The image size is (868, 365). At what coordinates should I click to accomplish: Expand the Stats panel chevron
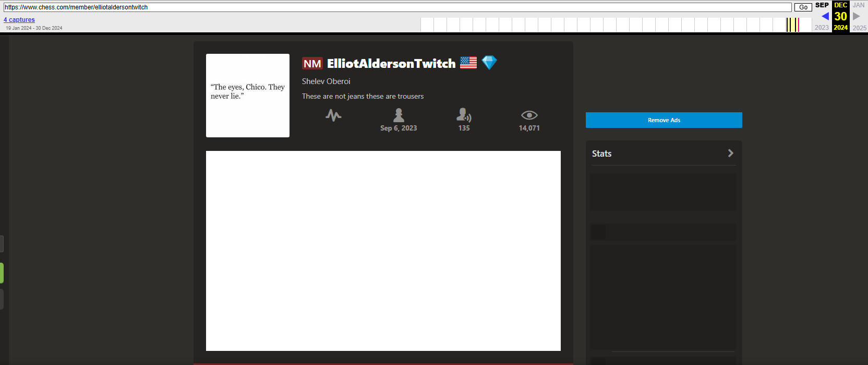(730, 153)
